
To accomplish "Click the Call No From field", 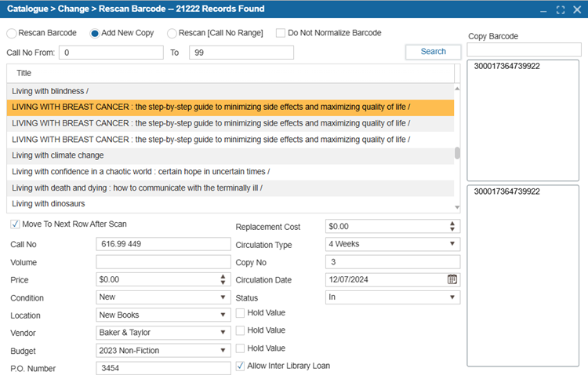I will [x=111, y=53].
